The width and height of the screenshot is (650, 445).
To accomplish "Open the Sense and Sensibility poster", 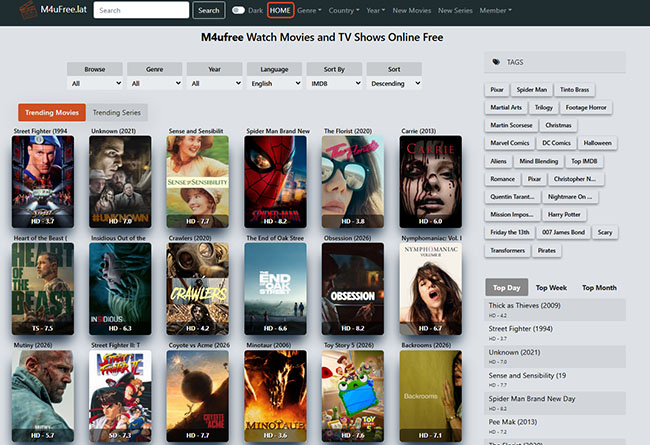I will point(197,182).
